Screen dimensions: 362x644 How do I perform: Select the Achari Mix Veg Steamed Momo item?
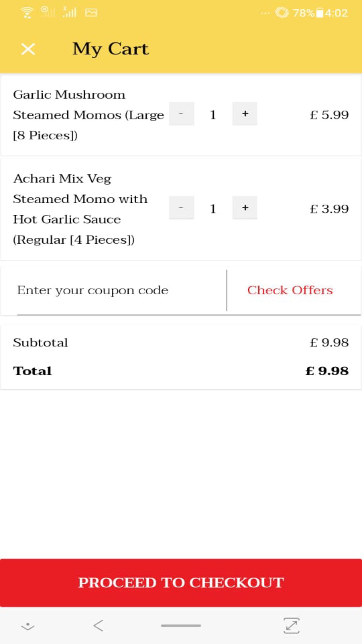(x=80, y=209)
